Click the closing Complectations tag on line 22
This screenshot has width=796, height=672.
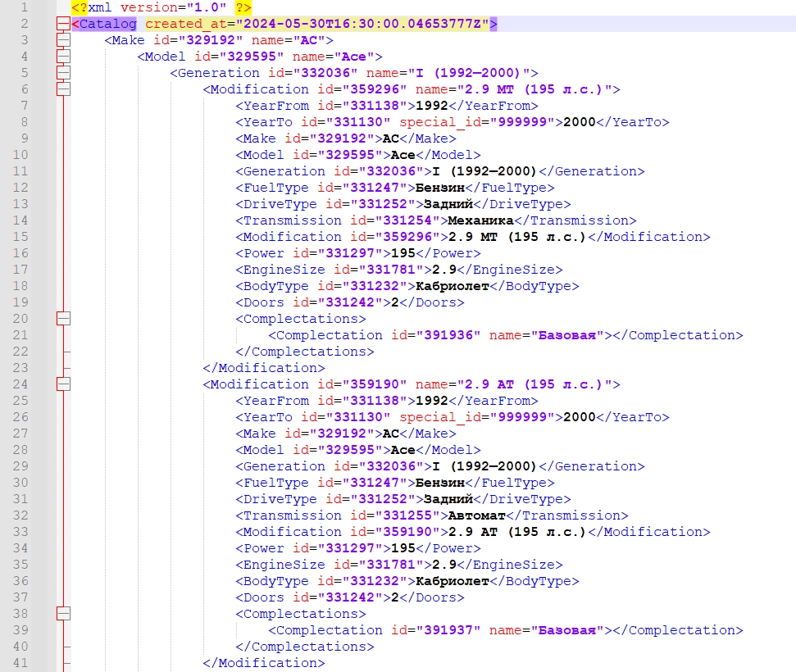point(305,352)
